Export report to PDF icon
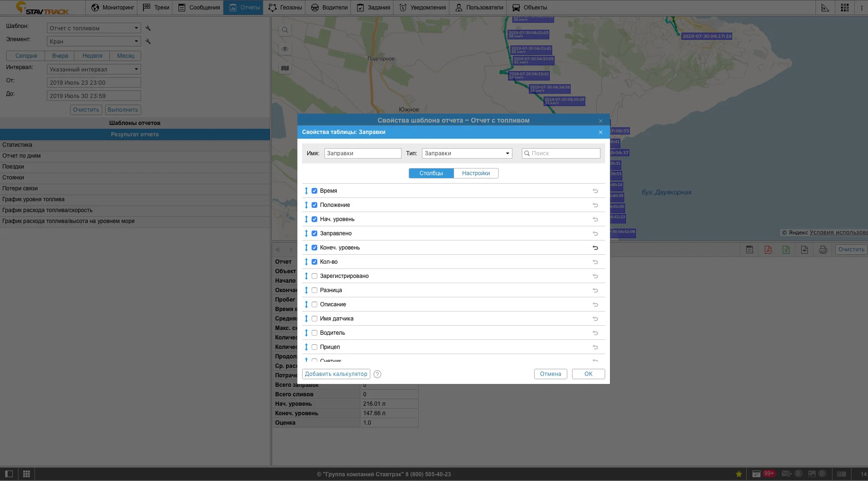This screenshot has width=868, height=481. 768,249
